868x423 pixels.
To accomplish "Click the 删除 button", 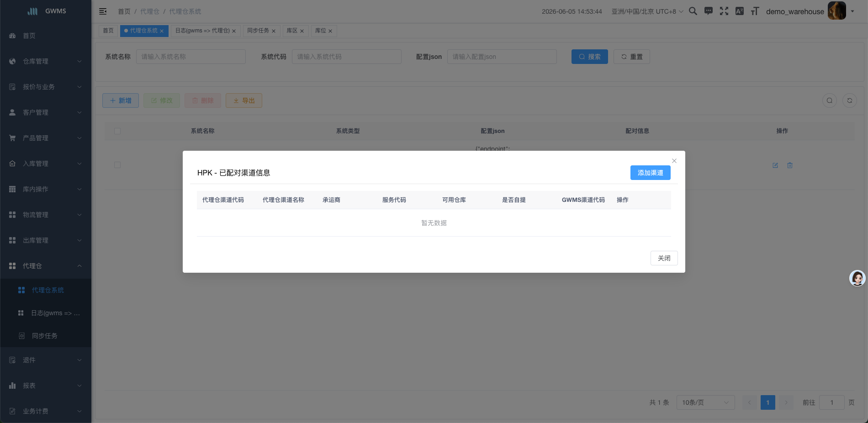I will (x=203, y=100).
